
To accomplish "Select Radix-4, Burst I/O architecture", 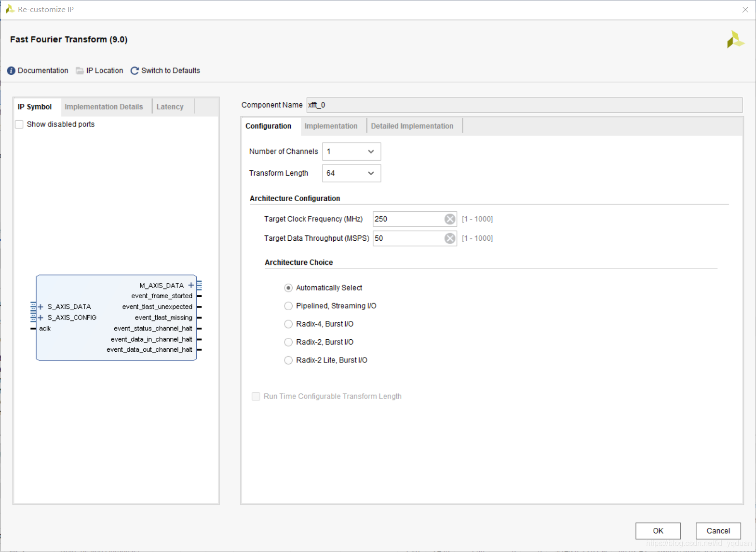I will [x=288, y=324].
